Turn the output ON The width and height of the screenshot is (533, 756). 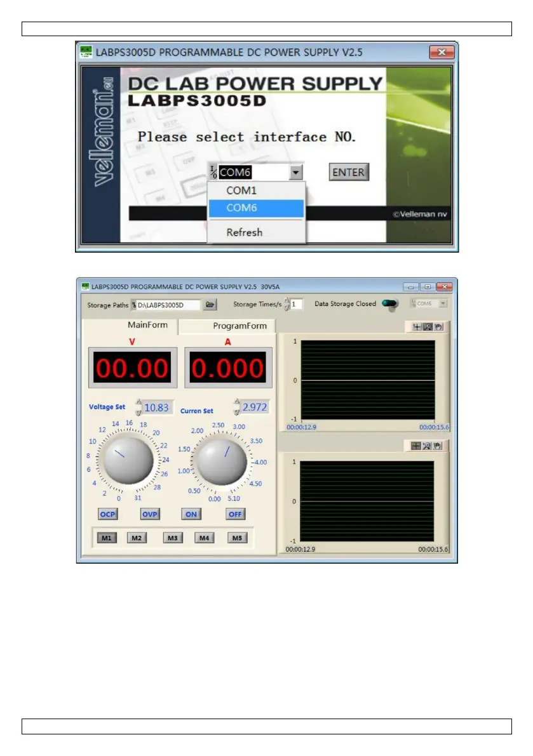[191, 514]
